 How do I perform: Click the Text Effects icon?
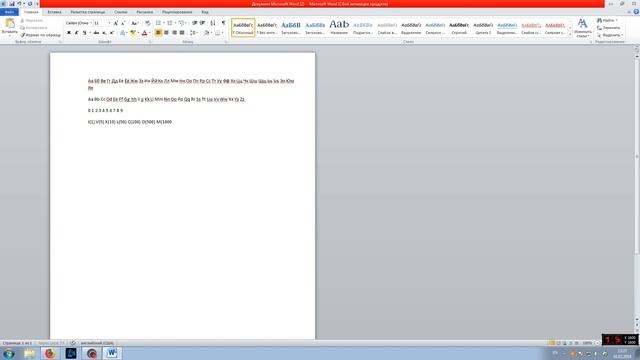tap(122, 33)
